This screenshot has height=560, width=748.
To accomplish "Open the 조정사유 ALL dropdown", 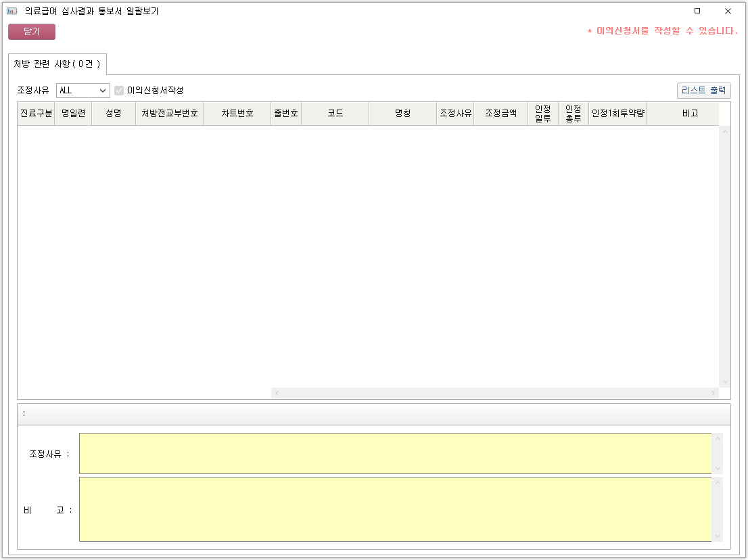I will coord(83,91).
